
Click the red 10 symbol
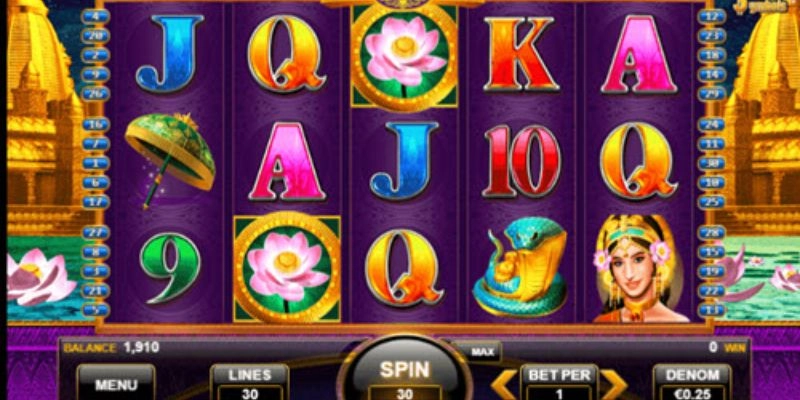coord(521,161)
